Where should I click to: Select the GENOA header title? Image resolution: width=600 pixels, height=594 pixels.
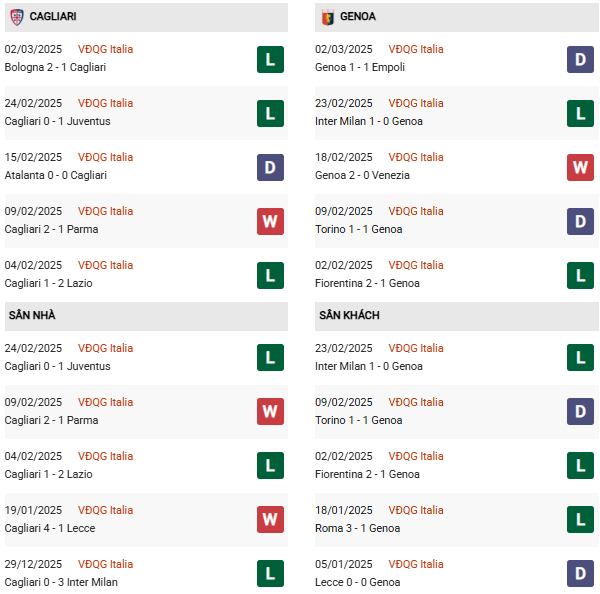click(x=358, y=17)
